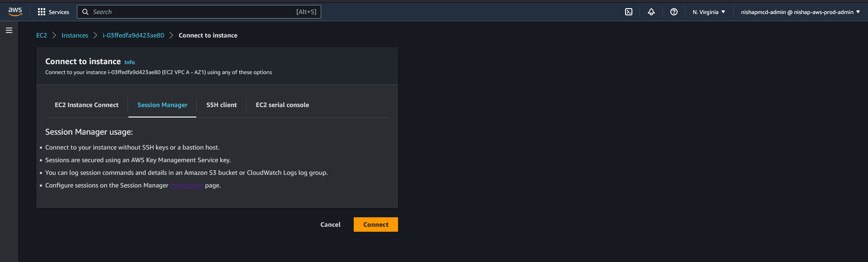868x262 pixels.
Task: Click the magnifier icon in search bar
Action: (85, 12)
